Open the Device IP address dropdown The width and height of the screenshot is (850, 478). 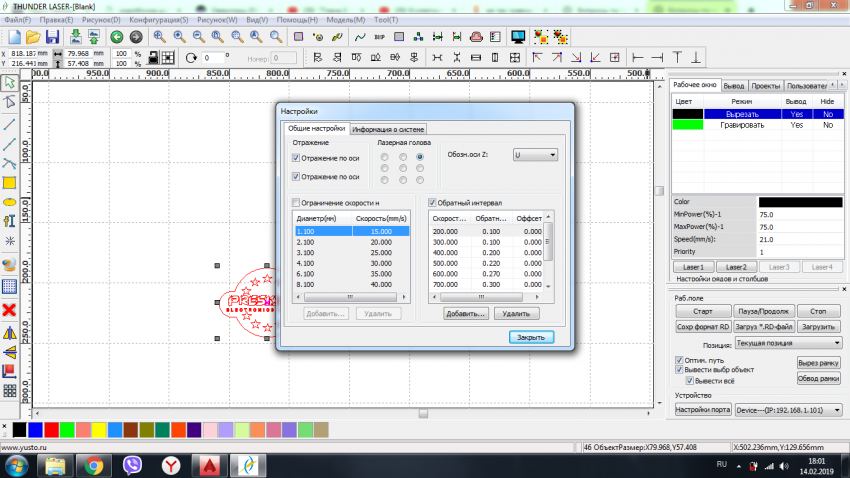pyautogui.click(x=788, y=410)
